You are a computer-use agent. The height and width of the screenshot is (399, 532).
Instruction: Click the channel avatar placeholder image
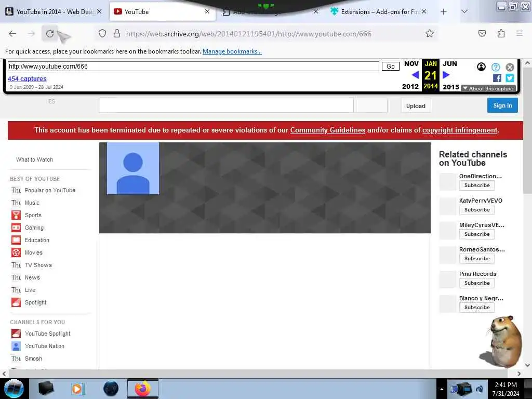(133, 168)
